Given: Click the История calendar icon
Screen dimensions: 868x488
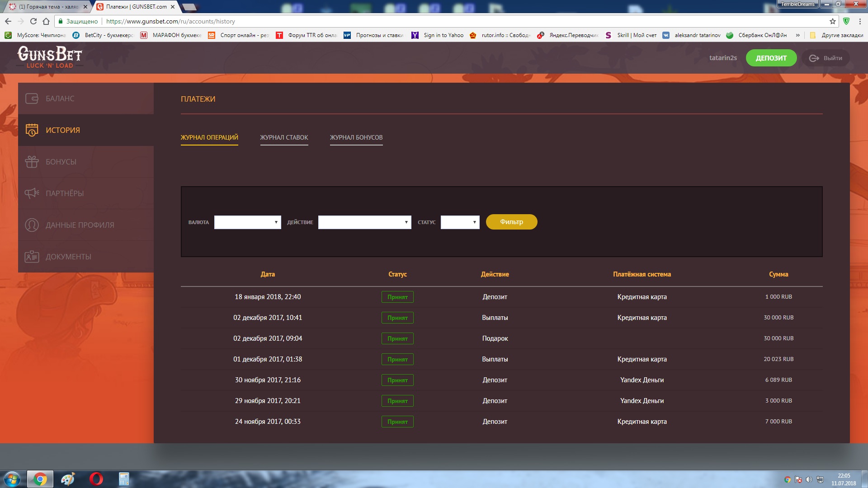Looking at the screenshot, I should point(32,130).
